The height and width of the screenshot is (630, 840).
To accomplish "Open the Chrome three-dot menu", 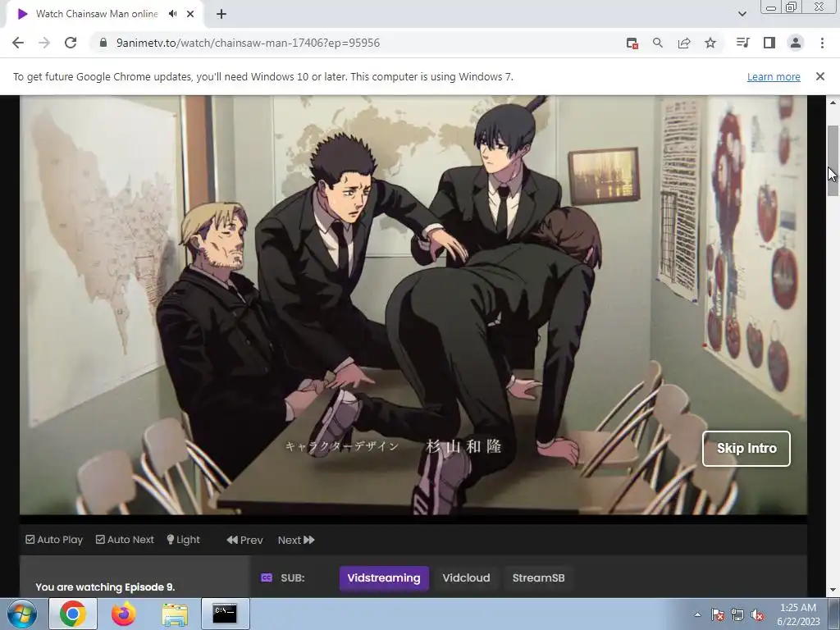I will click(822, 43).
